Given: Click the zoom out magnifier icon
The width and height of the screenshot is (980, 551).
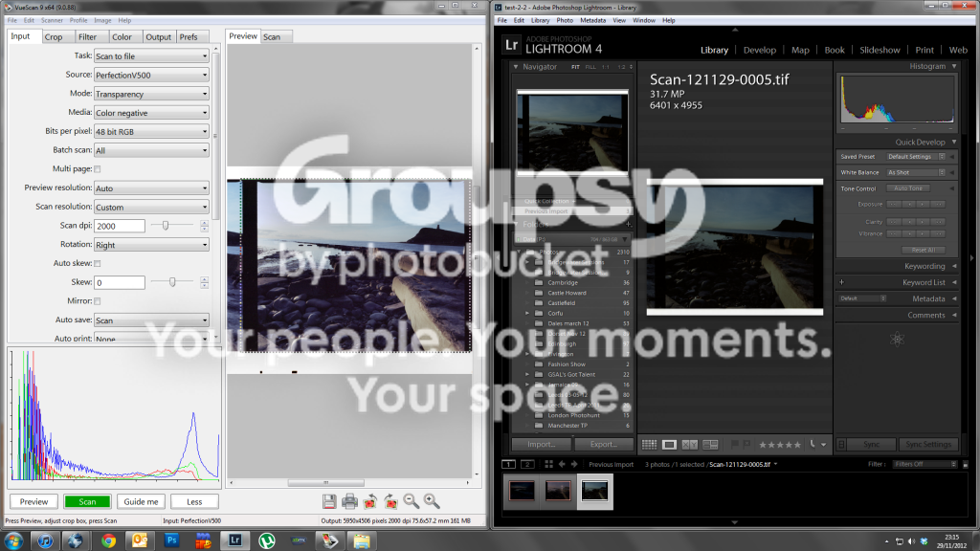Looking at the screenshot, I should tap(412, 501).
